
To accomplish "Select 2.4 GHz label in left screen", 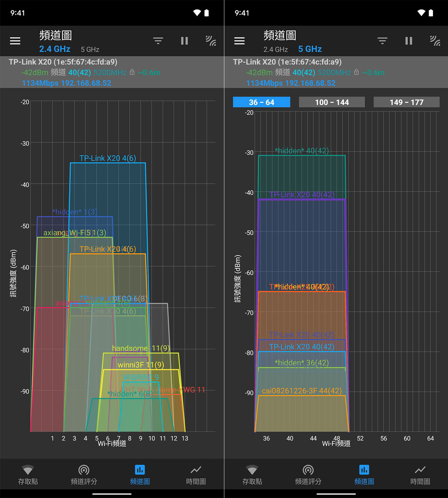I will tap(55, 49).
